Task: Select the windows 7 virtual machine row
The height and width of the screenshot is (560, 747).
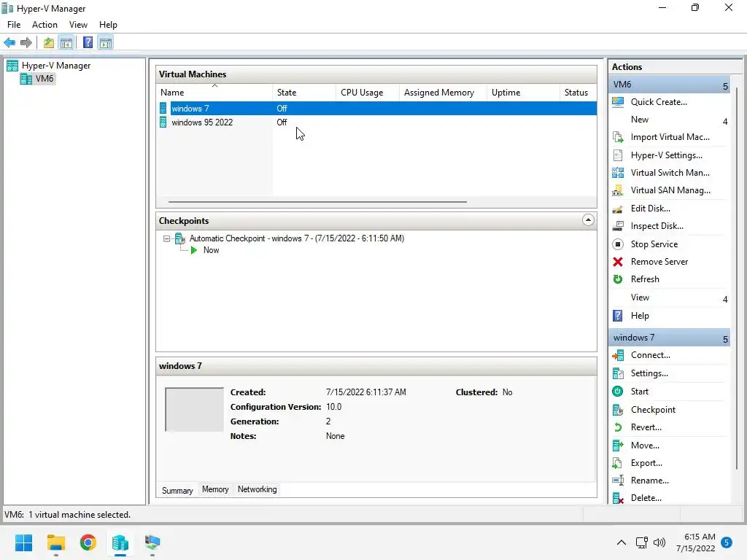Action: [377, 109]
